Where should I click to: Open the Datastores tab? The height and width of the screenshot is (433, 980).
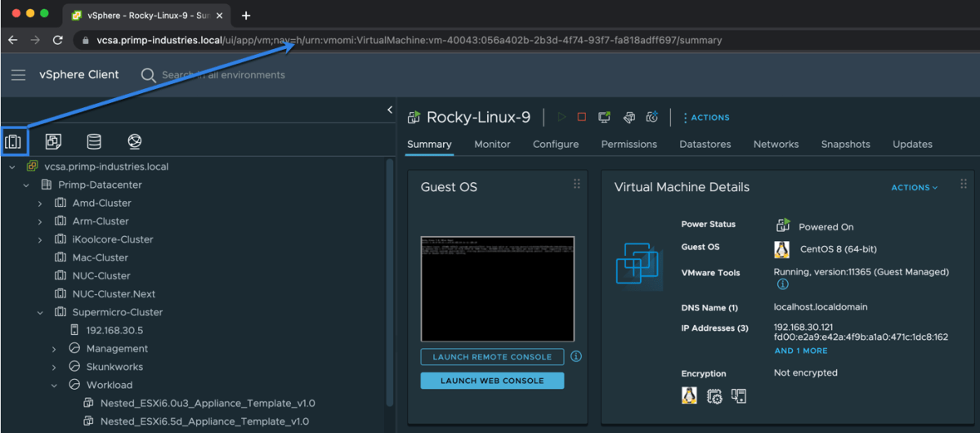click(x=705, y=145)
